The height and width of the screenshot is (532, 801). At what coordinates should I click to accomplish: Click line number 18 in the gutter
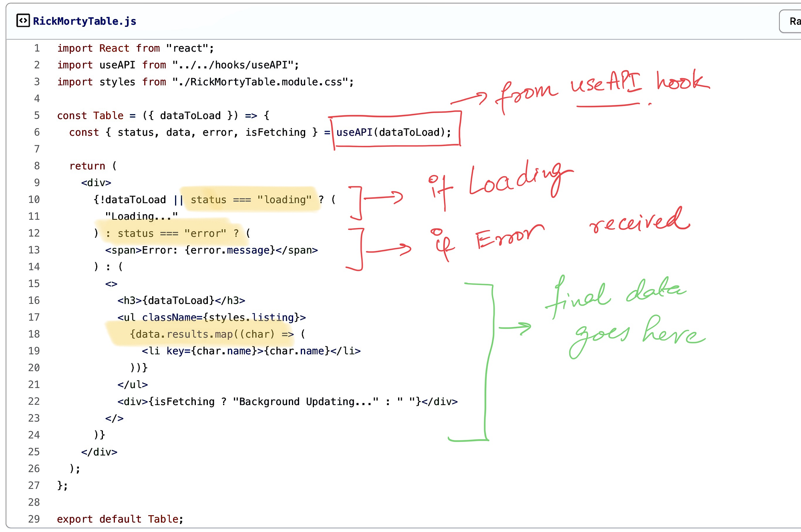point(34,334)
